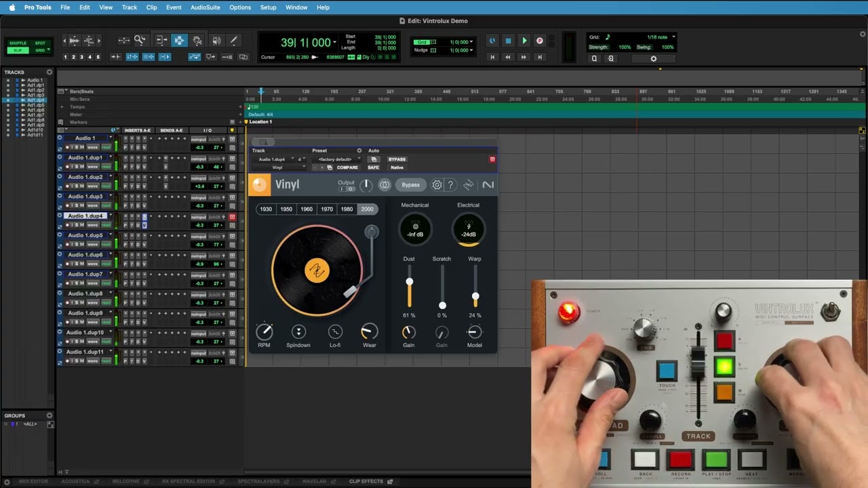
Task: Click the Native Instruments logo in Vinyl
Action: click(488, 184)
